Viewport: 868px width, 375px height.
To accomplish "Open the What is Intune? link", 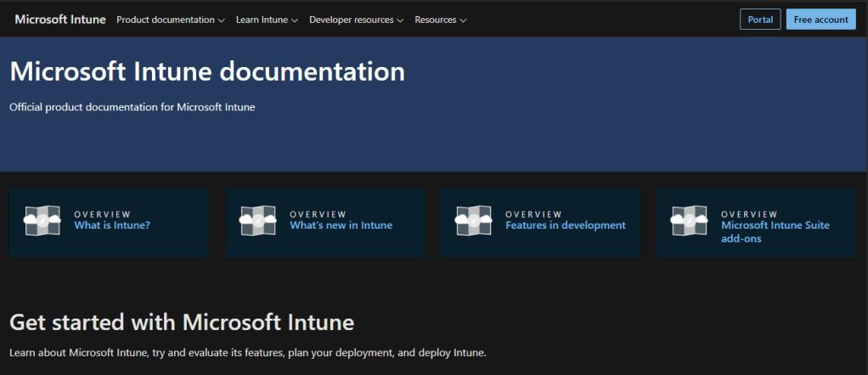I will (112, 225).
